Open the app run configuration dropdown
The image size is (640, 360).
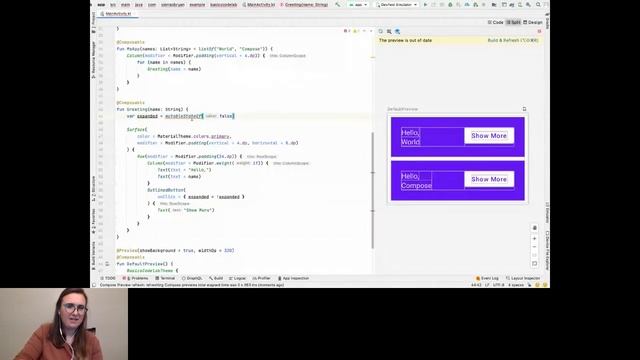(x=358, y=5)
